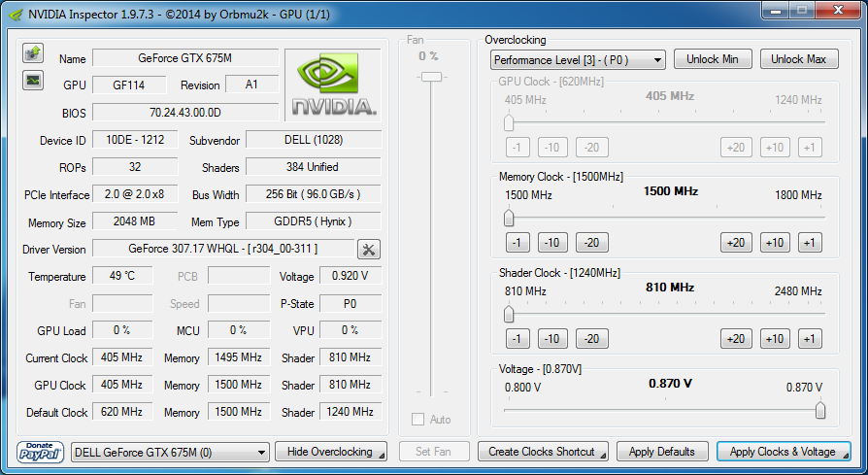Click the Shader Clock slider handle
The width and height of the screenshot is (868, 475).
(509, 314)
